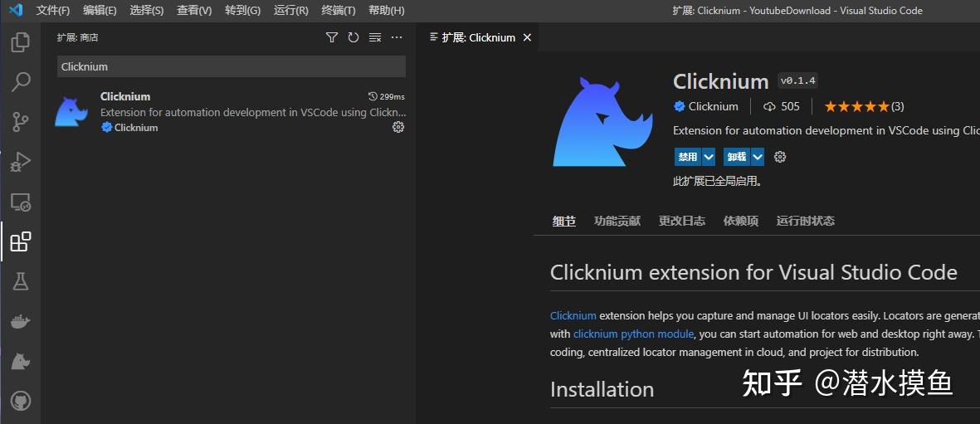
Task: Open Source Control view in activity bar
Action: pos(21,122)
